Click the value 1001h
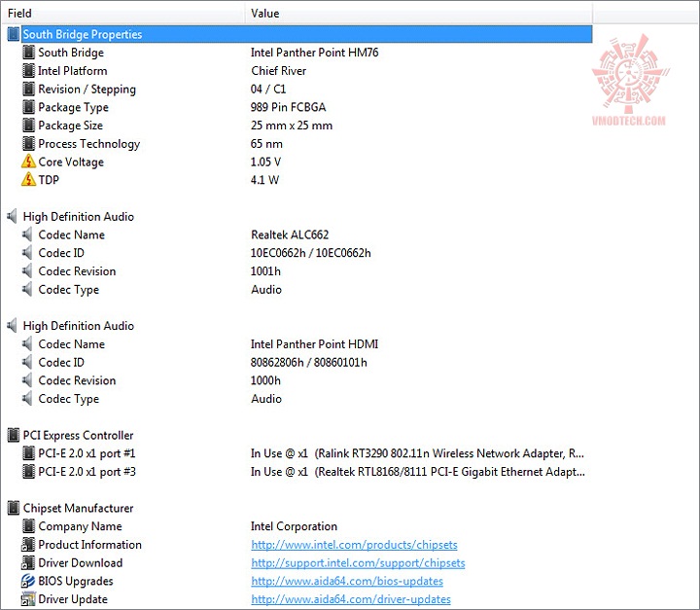 coord(265,271)
